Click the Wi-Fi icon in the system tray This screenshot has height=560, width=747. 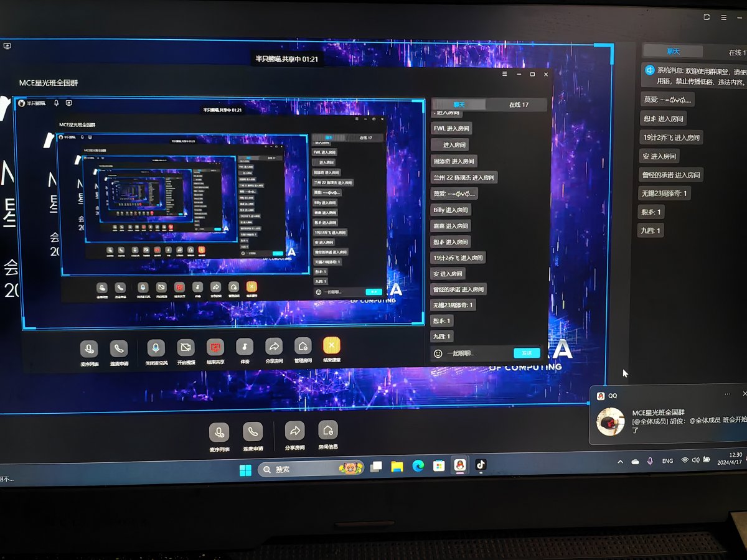click(685, 460)
